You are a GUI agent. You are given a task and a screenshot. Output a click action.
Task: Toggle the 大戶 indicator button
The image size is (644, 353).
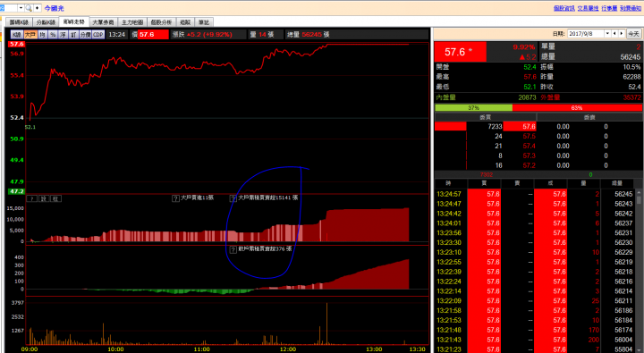(30, 35)
